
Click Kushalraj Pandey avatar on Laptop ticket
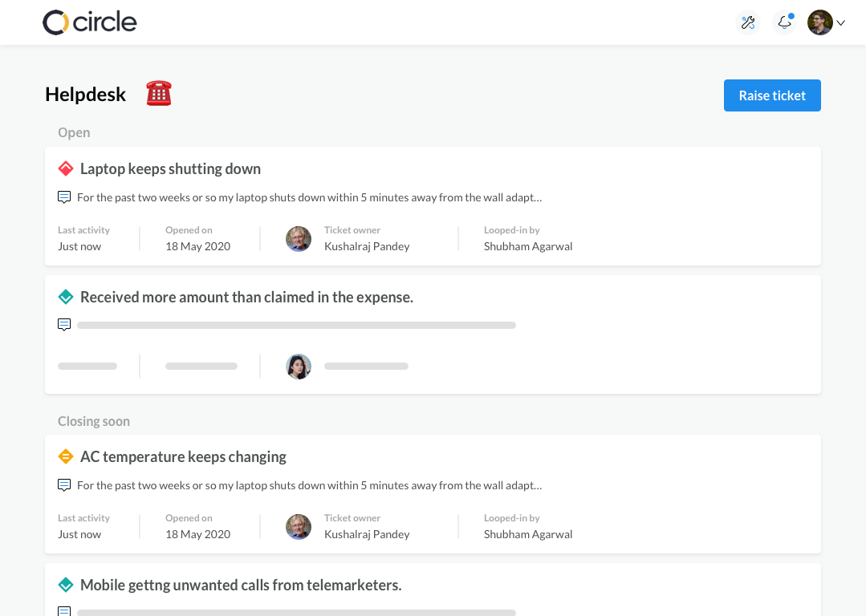pos(299,238)
